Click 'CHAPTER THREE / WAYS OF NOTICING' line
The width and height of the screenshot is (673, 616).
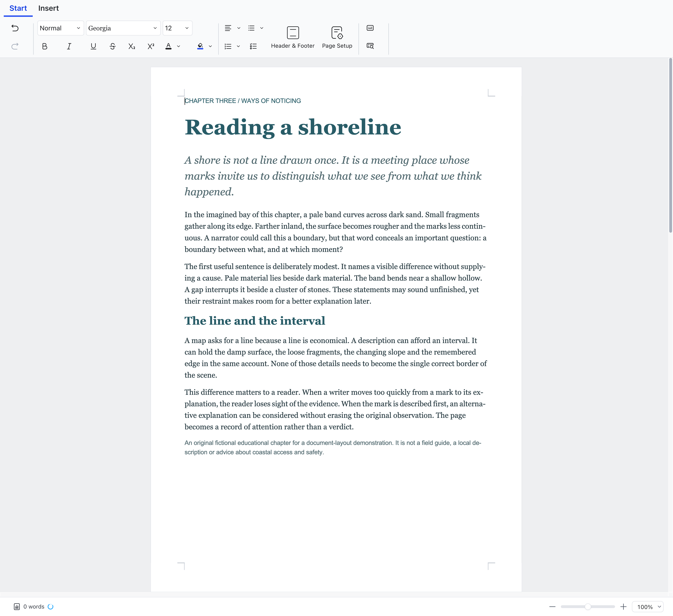243,101
